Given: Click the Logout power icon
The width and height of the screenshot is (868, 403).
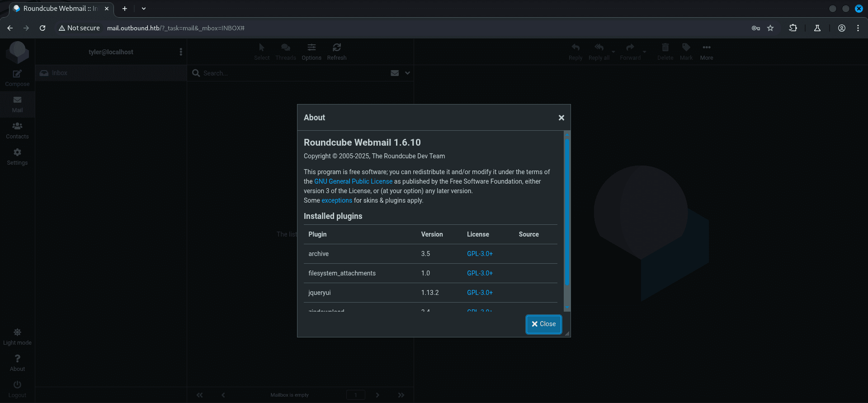Looking at the screenshot, I should pyautogui.click(x=17, y=385).
